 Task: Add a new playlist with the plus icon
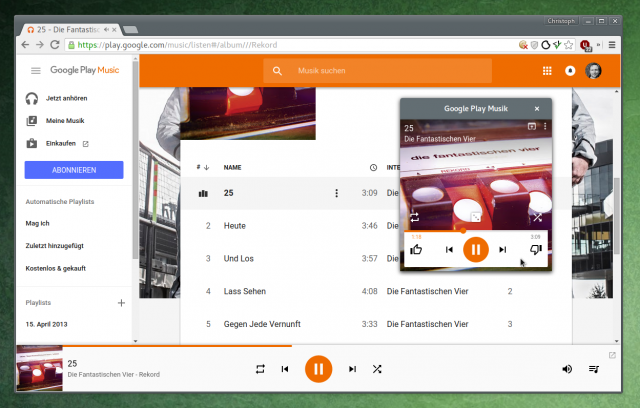(x=121, y=303)
